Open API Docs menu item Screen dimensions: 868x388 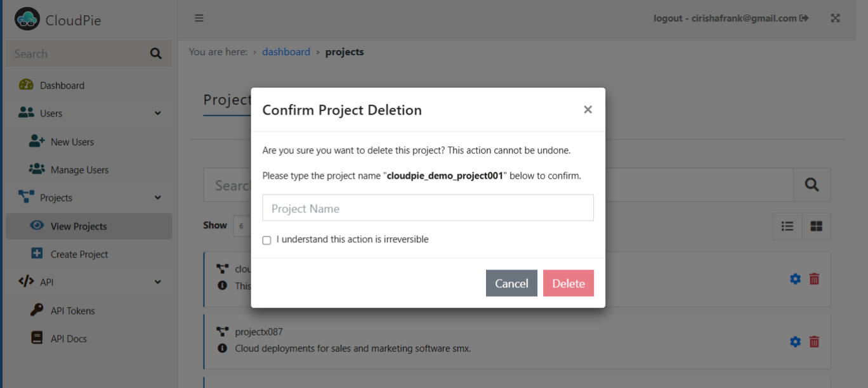tap(89, 338)
